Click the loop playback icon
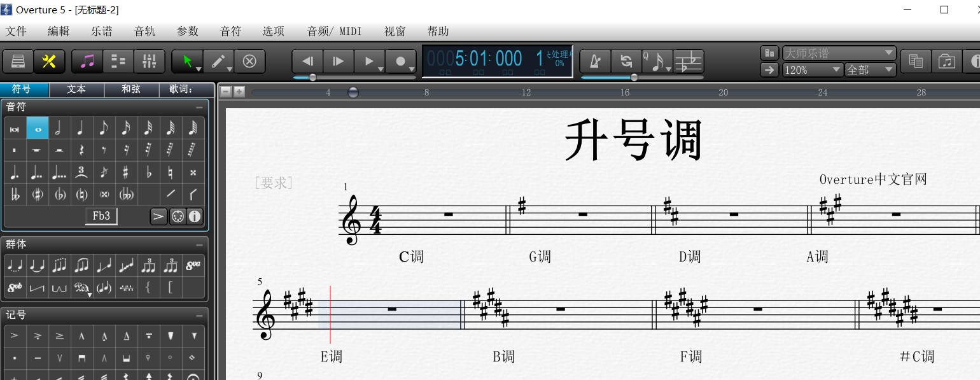Screen dimensions: 980x380 [x=627, y=61]
